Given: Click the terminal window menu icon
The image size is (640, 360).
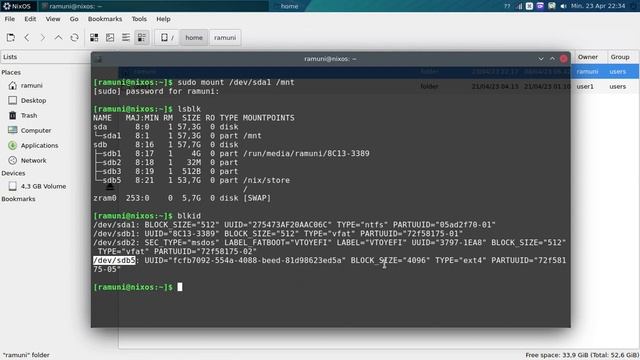Looking at the screenshot, I should point(98,59).
